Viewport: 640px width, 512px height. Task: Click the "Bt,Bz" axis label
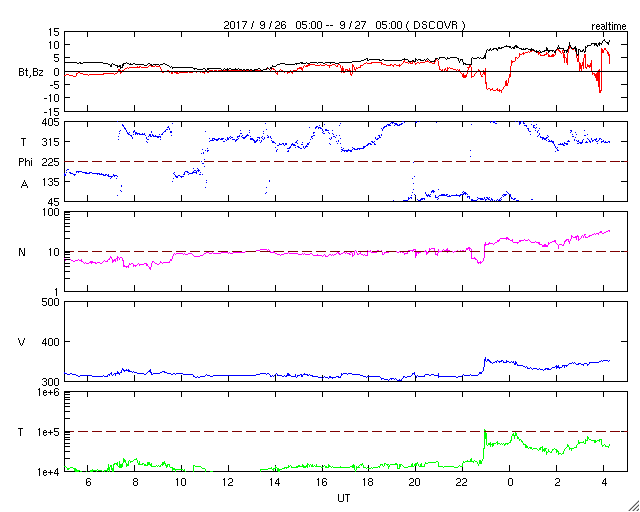pyautogui.click(x=31, y=72)
